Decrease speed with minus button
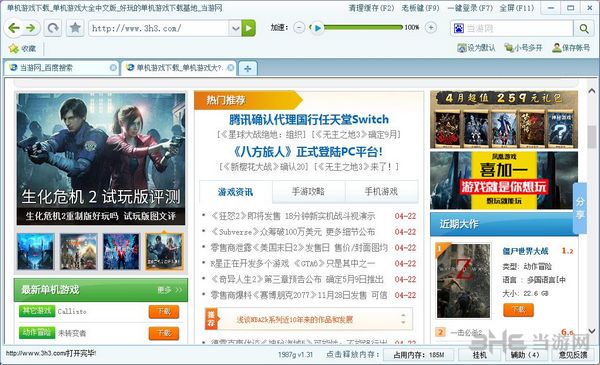This screenshot has height=365, width=600. 299,28
